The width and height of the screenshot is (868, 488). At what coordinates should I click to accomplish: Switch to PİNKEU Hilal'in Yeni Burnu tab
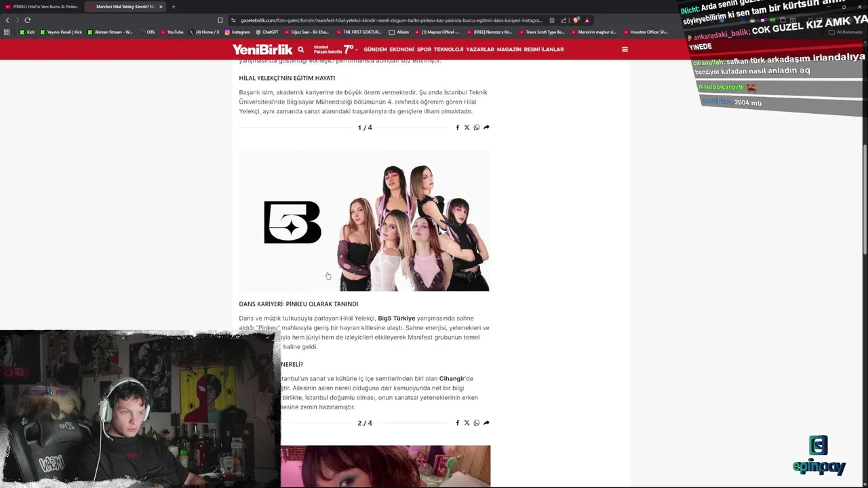(x=42, y=7)
